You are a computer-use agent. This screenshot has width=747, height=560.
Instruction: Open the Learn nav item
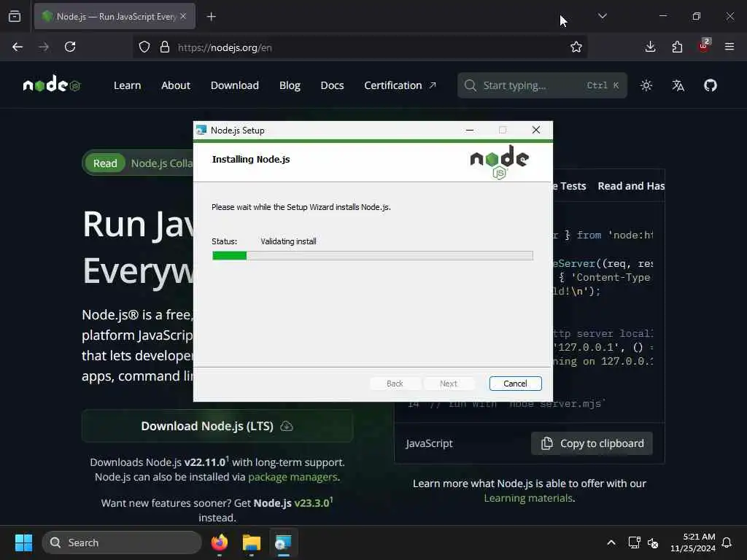pos(127,85)
